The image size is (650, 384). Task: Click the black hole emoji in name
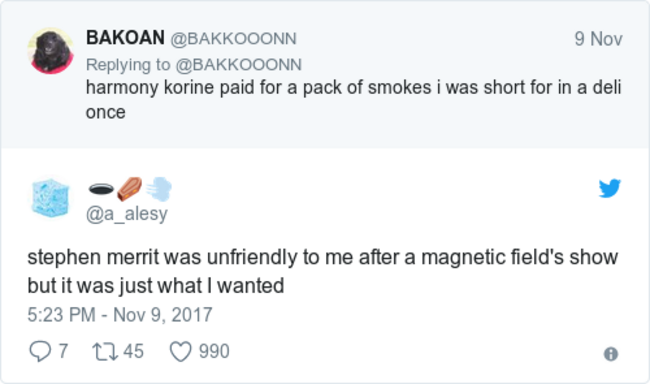click(x=101, y=189)
